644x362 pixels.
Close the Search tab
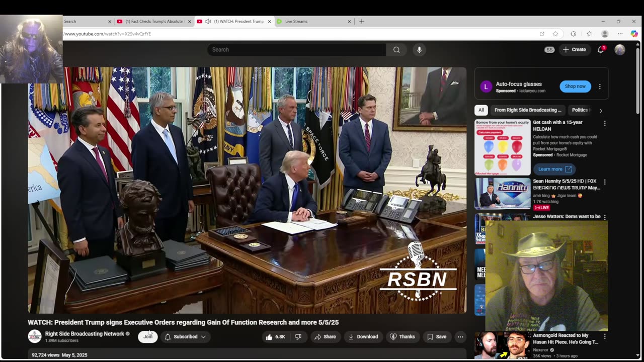point(110,22)
